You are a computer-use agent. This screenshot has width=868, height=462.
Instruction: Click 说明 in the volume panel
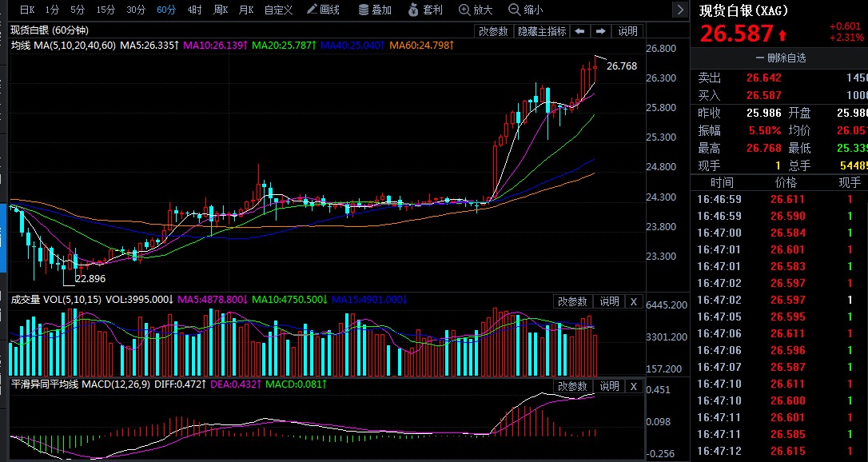[609, 301]
